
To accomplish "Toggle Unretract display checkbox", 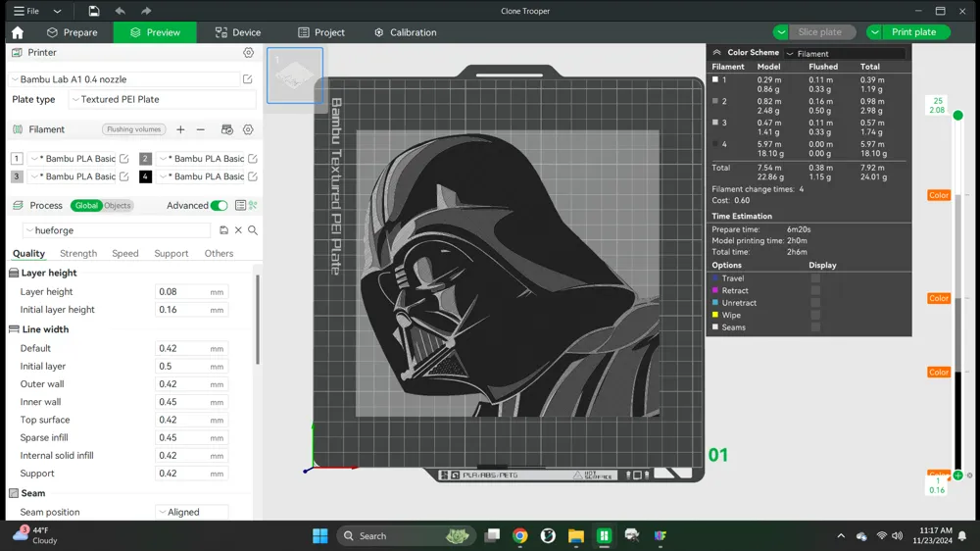I will click(815, 303).
